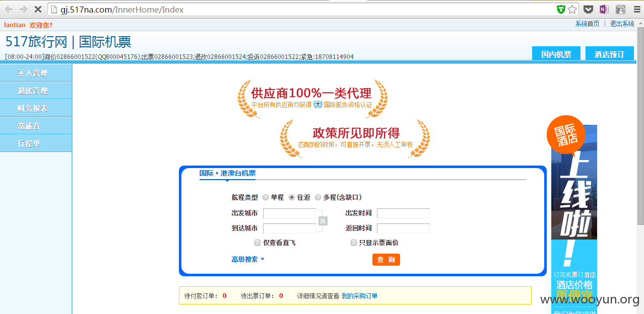
Task: Click 政策所见即所得 banner heading
Action: coord(356,133)
